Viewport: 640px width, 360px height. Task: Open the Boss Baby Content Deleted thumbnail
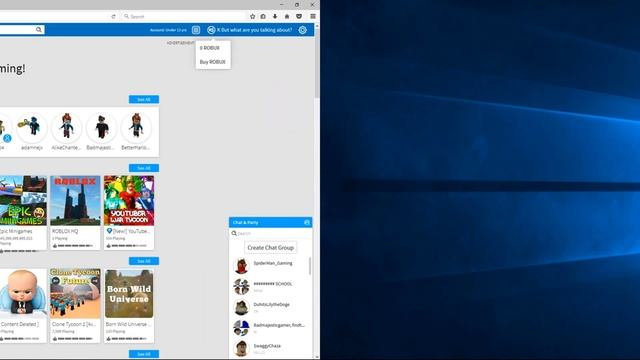(x=23, y=293)
